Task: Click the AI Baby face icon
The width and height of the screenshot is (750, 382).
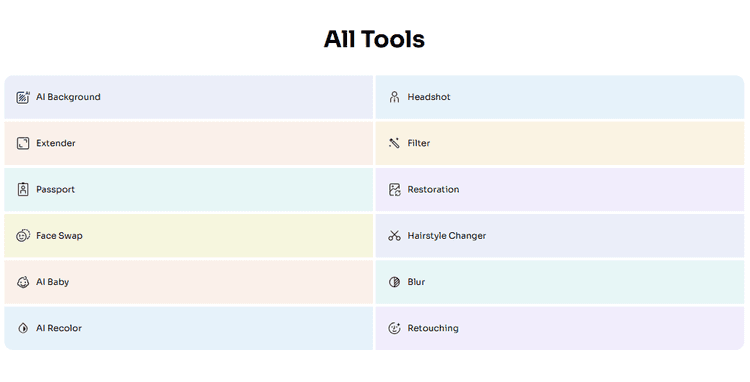Action: [23, 282]
